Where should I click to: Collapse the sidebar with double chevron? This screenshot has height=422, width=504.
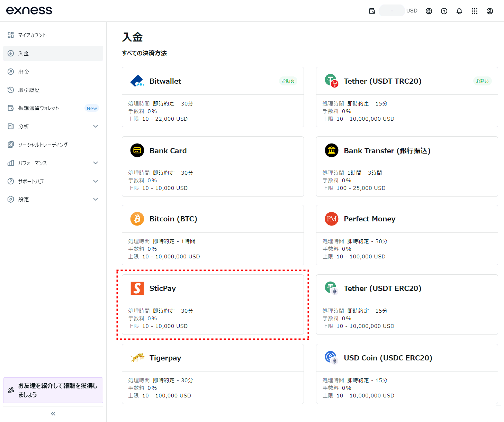(x=53, y=414)
